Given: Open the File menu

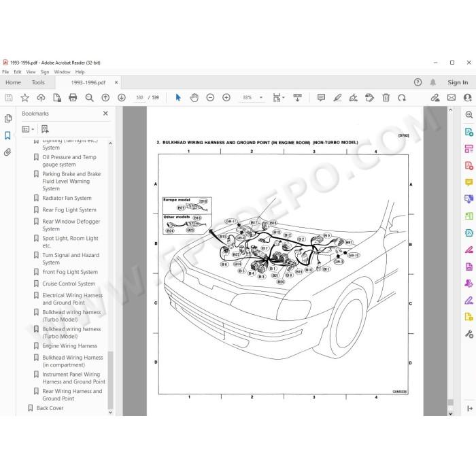Looking at the screenshot, I should click(5, 72).
